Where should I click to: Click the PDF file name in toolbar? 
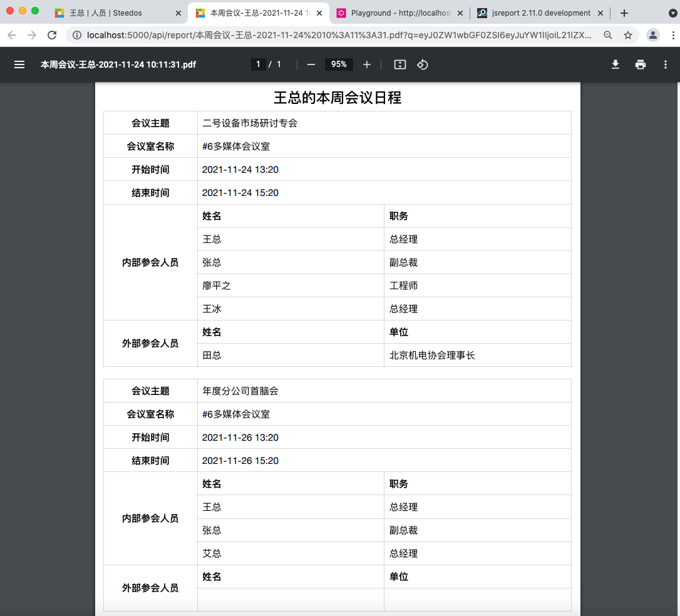118,64
